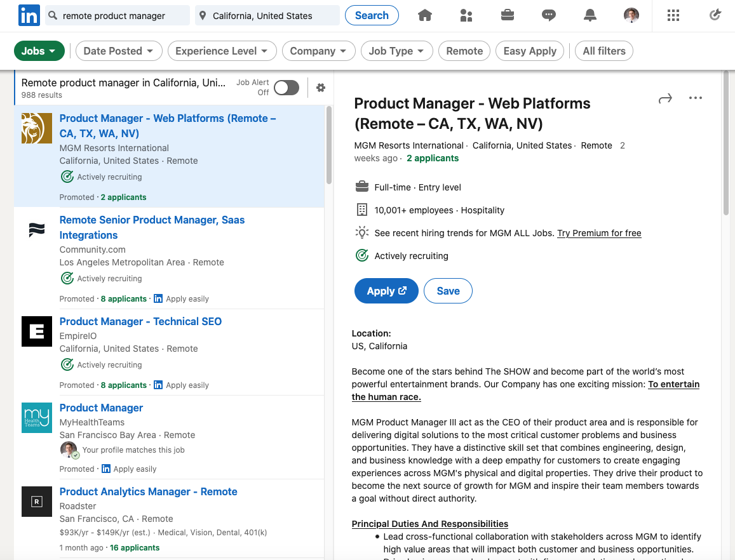Click the company building icon beside 10,001+ employees
This screenshot has width=735, height=560.
[362, 210]
